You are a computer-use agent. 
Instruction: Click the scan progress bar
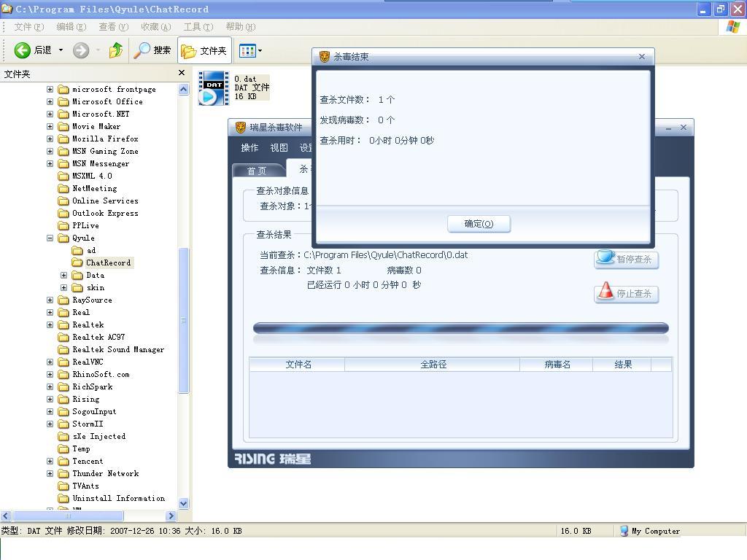(461, 328)
